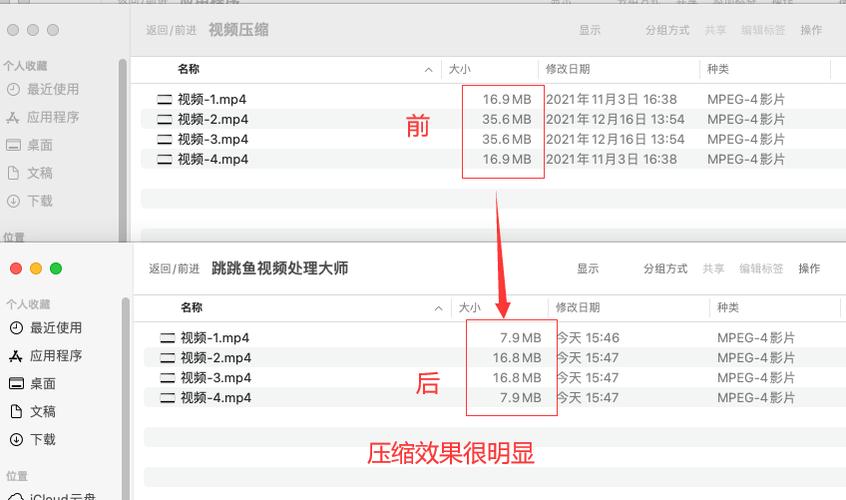The height and width of the screenshot is (500, 846).
Task: Close the 跳跳鱼视频处理大师 window with red button
Action: (x=16, y=269)
